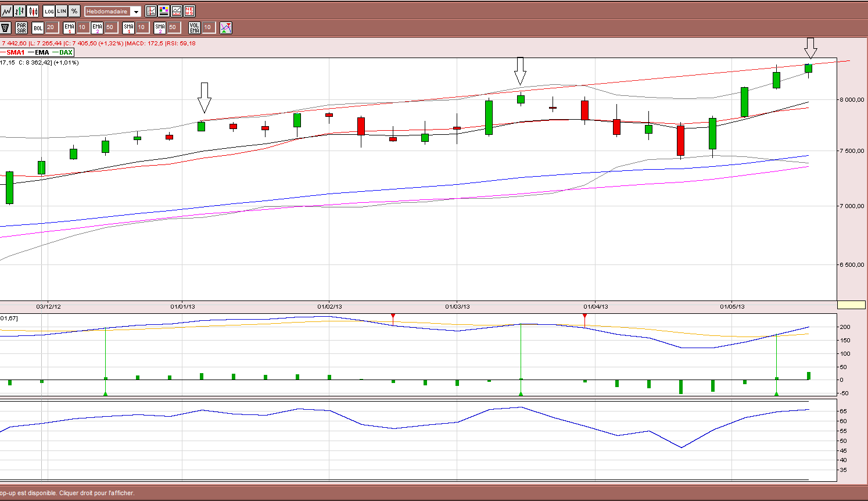The width and height of the screenshot is (868, 501).
Task: Toggle the SMA 2 indicator
Action: pos(160,27)
